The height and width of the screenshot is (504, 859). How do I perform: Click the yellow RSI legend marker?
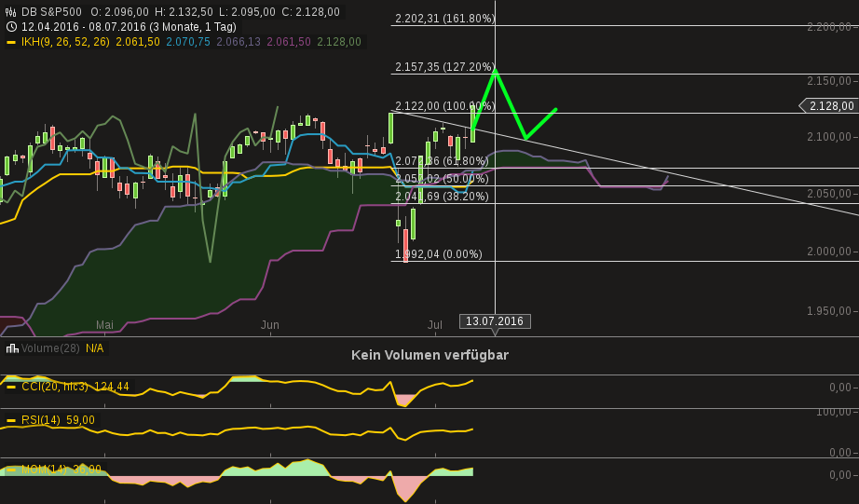point(11,420)
